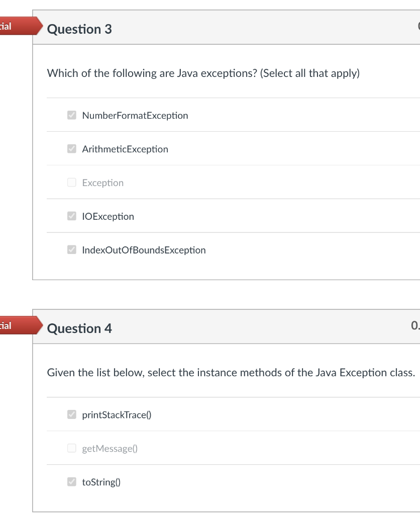420x515 pixels.
Task: Click the Exception row in Question 3
Action: (x=226, y=182)
